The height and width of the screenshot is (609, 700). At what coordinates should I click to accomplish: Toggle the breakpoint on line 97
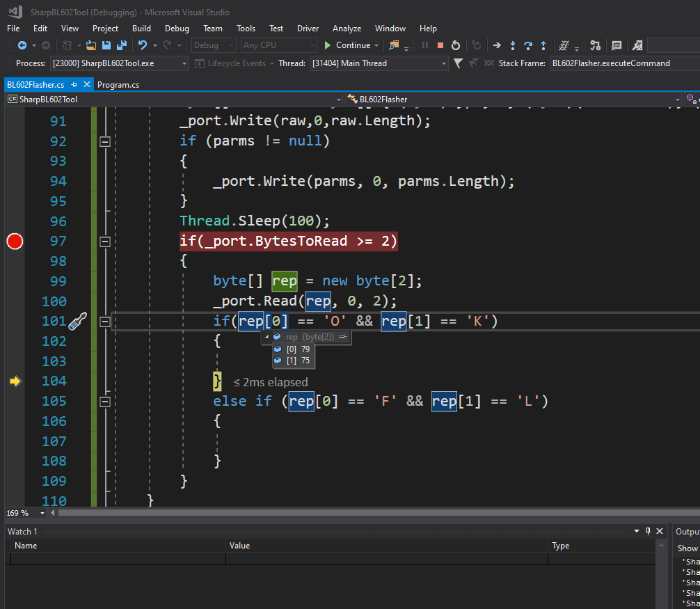click(15, 241)
